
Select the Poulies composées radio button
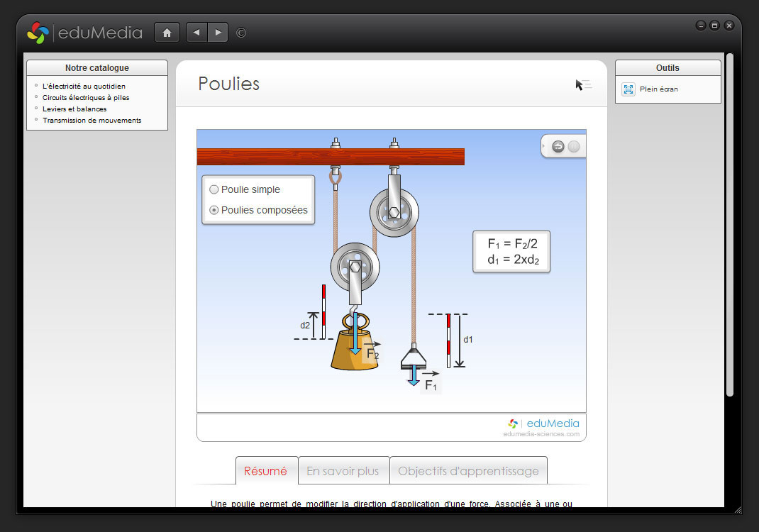[214, 210]
